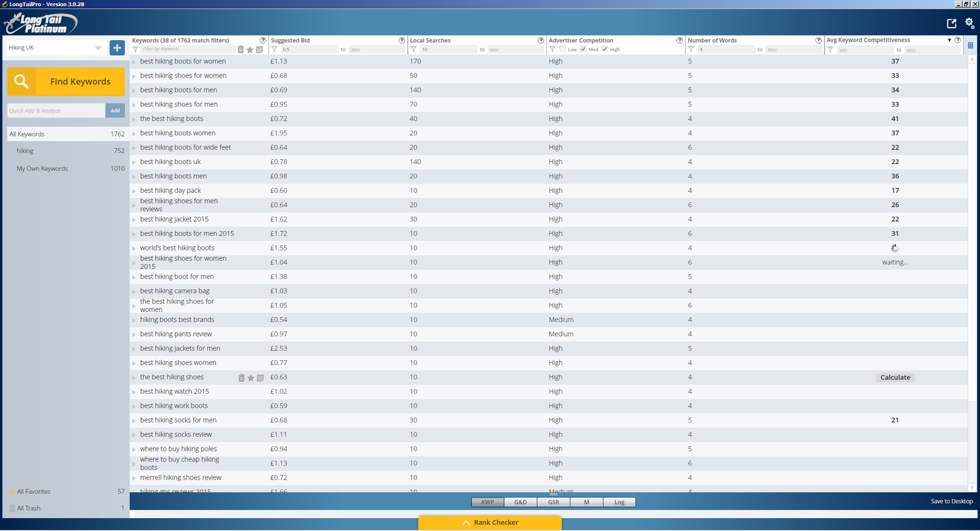
Task: Click the star icon in Keywords header filter
Action: point(250,50)
